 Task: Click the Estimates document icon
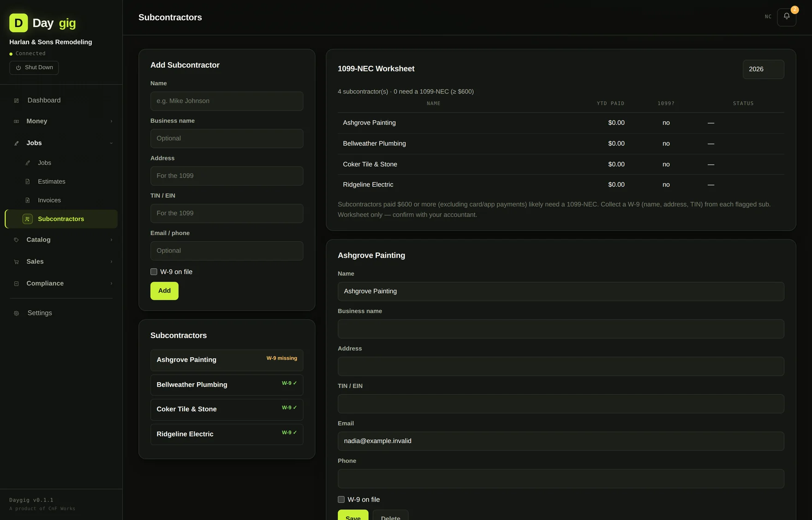28,182
